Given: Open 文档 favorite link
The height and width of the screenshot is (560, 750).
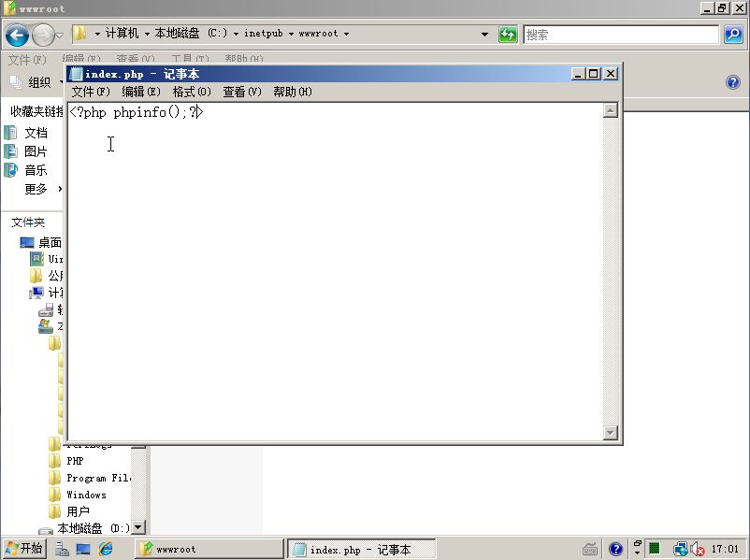Looking at the screenshot, I should [36, 133].
